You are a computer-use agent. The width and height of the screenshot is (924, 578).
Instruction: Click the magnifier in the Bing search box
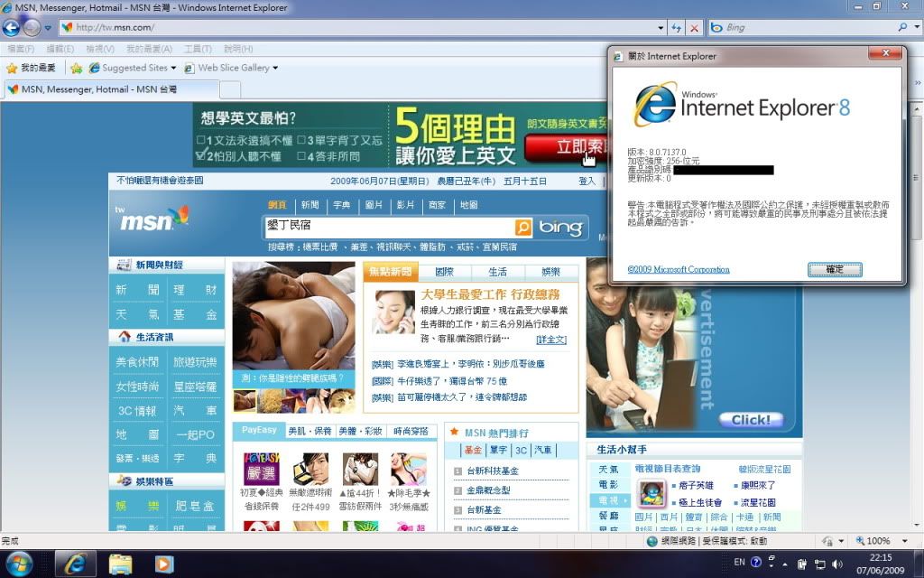coord(902,27)
